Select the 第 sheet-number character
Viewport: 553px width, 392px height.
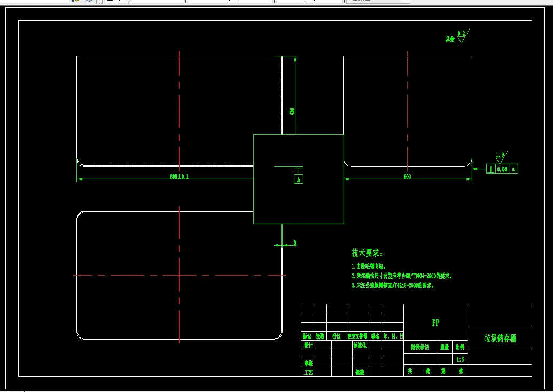tap(443, 371)
